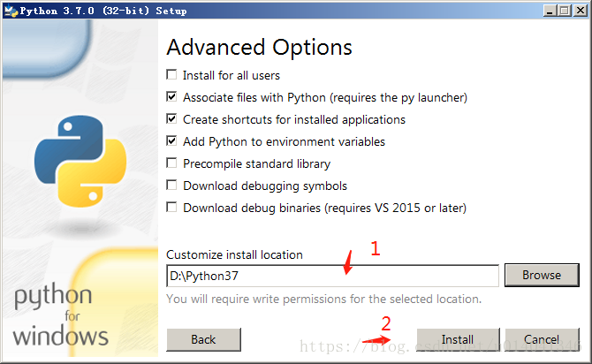Uncheck Add Python to environment variables

[x=171, y=140]
